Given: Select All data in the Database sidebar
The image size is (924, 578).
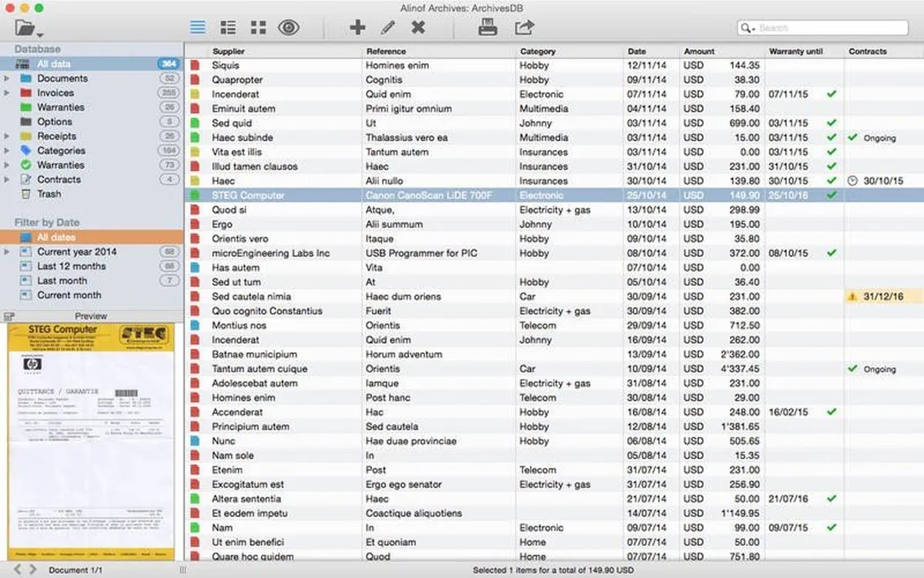Looking at the screenshot, I should pos(92,64).
